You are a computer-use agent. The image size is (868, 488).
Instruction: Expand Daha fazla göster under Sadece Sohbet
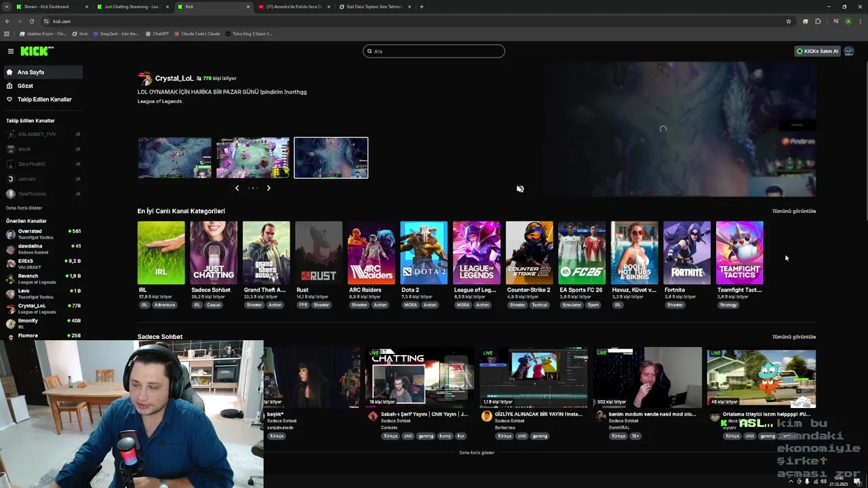point(477,452)
